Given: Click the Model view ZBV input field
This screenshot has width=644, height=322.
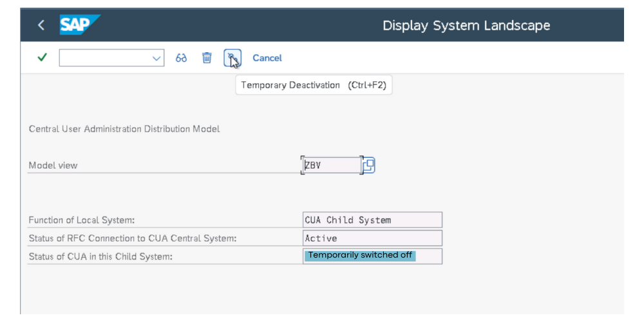Looking at the screenshot, I should click(332, 166).
